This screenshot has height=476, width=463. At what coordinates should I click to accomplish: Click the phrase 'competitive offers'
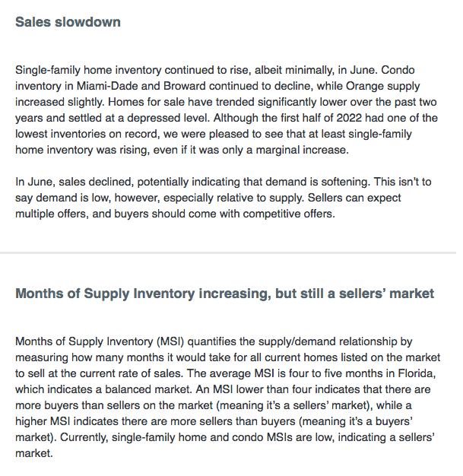pos(289,214)
